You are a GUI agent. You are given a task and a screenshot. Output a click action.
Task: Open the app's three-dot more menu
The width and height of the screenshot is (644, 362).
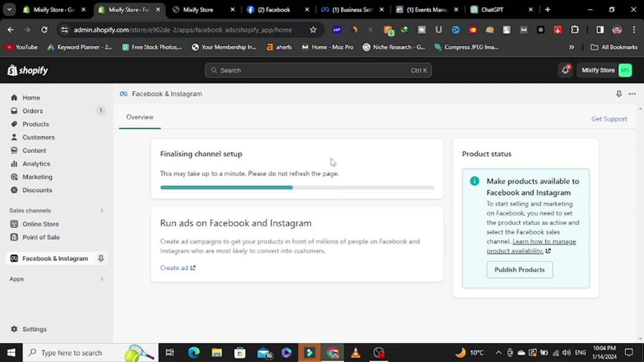pyautogui.click(x=632, y=94)
